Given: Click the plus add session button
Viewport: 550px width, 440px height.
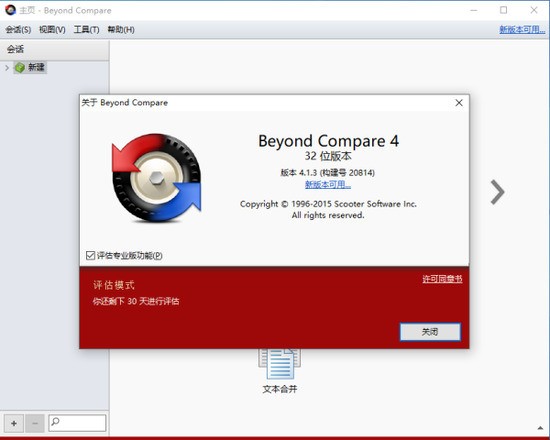Looking at the screenshot, I should coord(14,423).
